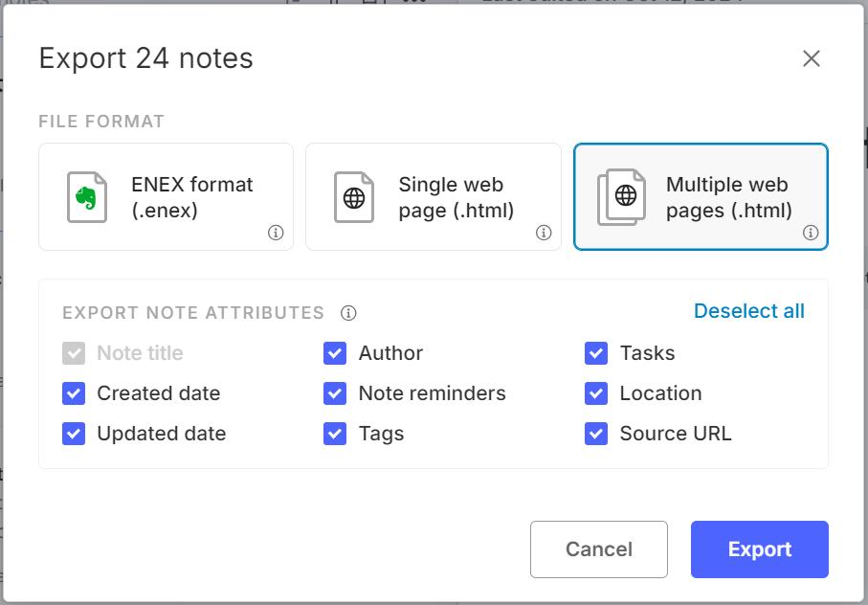Image resolution: width=868 pixels, height=605 pixels.
Task: Uncheck the Source URL checkbox
Action: 596,434
